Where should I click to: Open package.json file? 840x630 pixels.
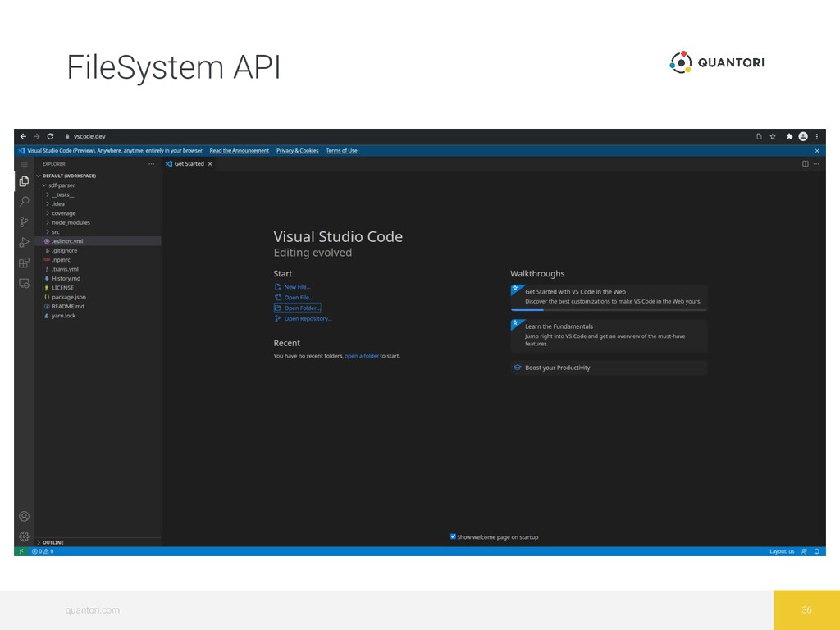click(69, 297)
